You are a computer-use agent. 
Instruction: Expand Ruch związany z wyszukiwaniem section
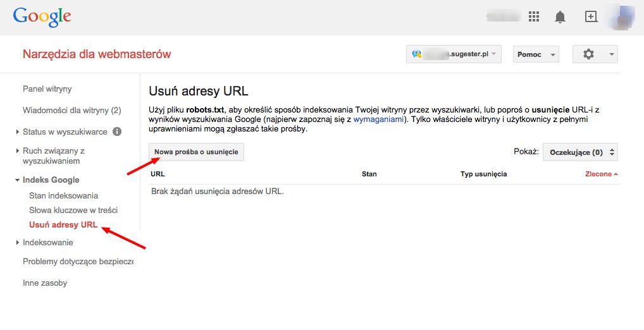17,150
